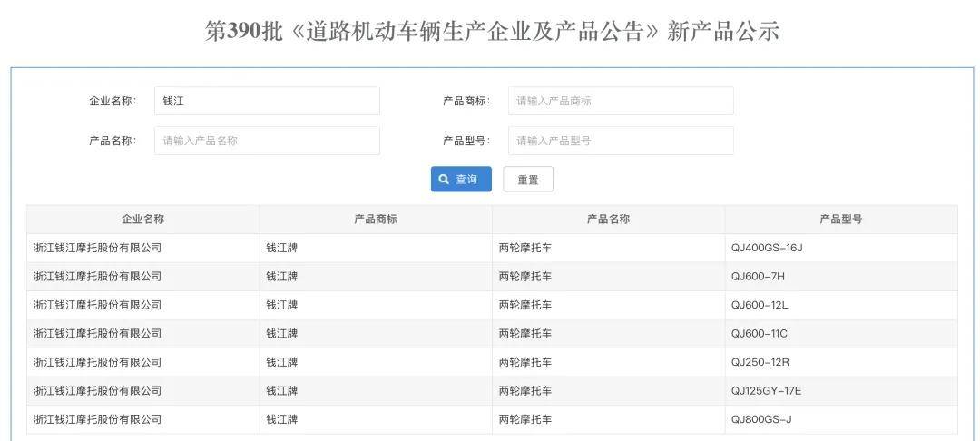Select the QJ600-11C model cell
The width and height of the screenshot is (980, 441).
coord(759,334)
